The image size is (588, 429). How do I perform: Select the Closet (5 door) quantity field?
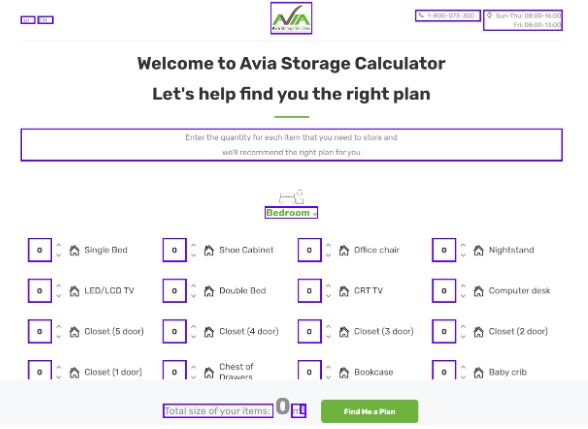click(40, 332)
